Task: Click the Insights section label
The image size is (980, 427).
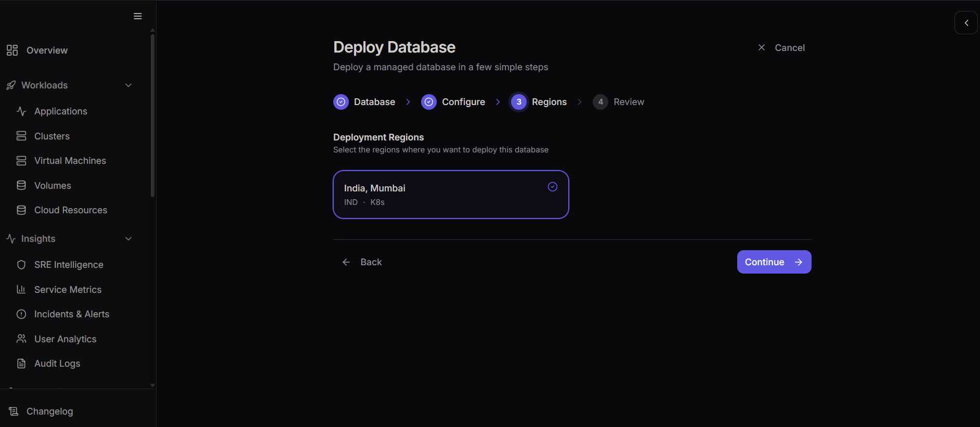Action: [38, 239]
